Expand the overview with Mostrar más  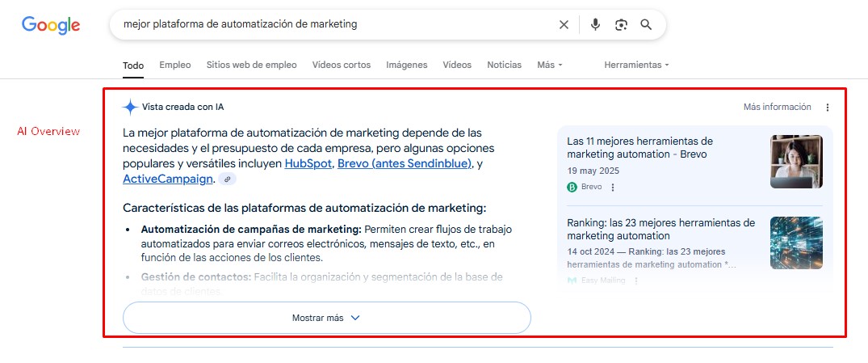click(x=326, y=318)
